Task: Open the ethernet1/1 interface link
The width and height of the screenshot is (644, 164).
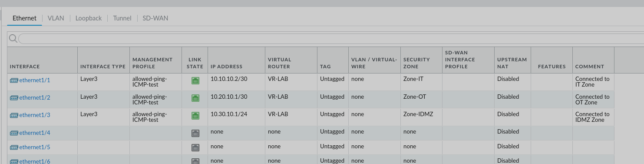Action: (35, 80)
